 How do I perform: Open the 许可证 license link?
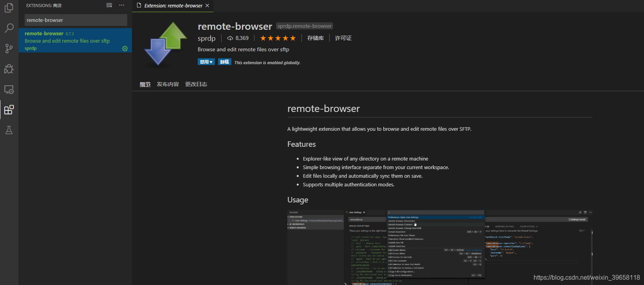click(343, 38)
